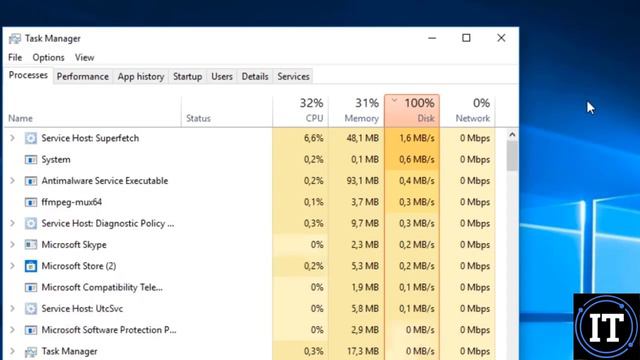Select the ffmpeg-mux64 process name
This screenshot has width=640, height=360.
pos(71,202)
